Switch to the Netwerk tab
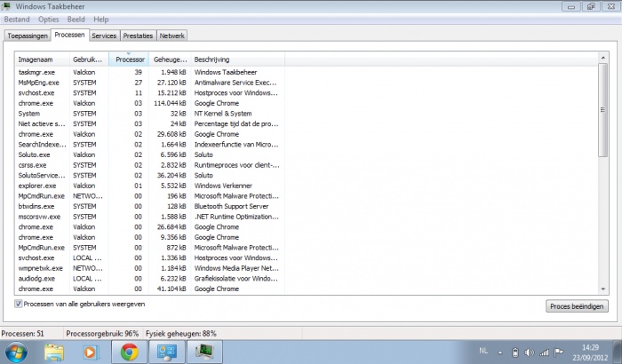The height and width of the screenshot is (364, 622). click(x=171, y=36)
